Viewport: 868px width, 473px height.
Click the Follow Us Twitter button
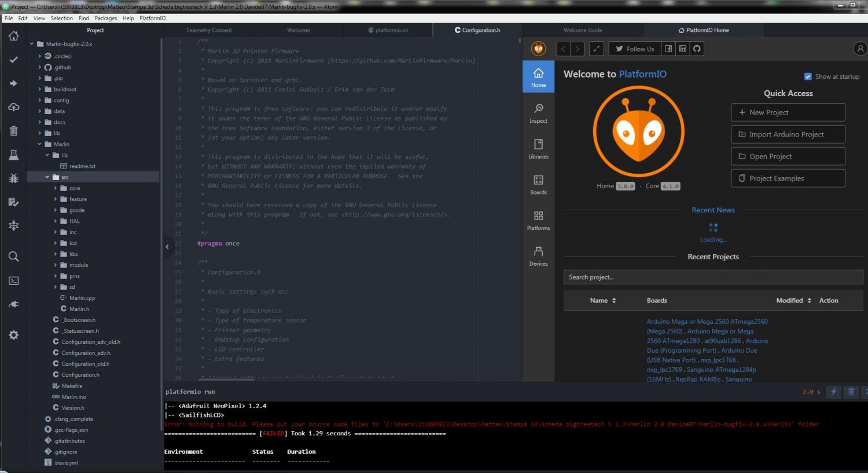click(635, 49)
